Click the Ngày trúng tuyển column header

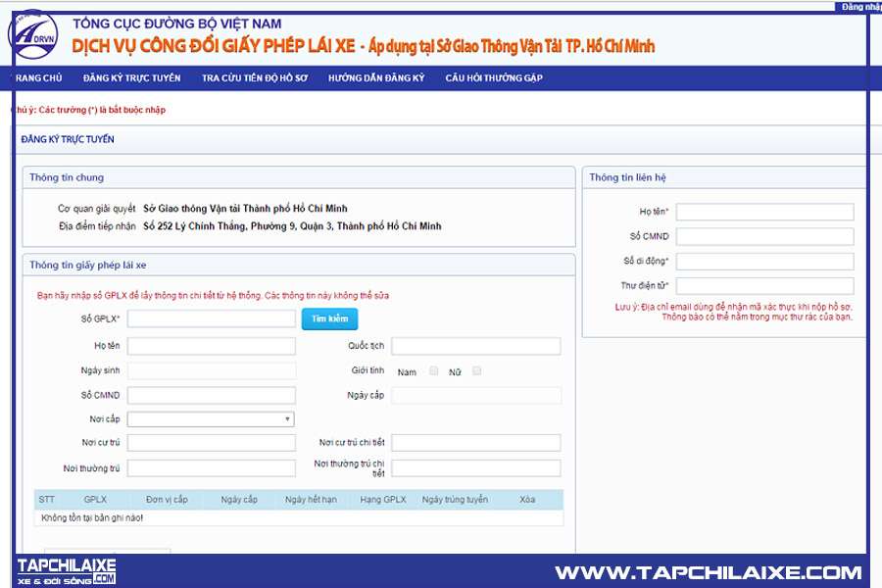(455, 500)
